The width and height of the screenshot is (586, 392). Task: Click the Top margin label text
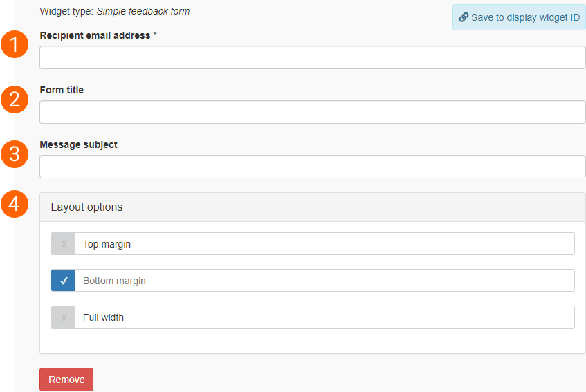(107, 244)
